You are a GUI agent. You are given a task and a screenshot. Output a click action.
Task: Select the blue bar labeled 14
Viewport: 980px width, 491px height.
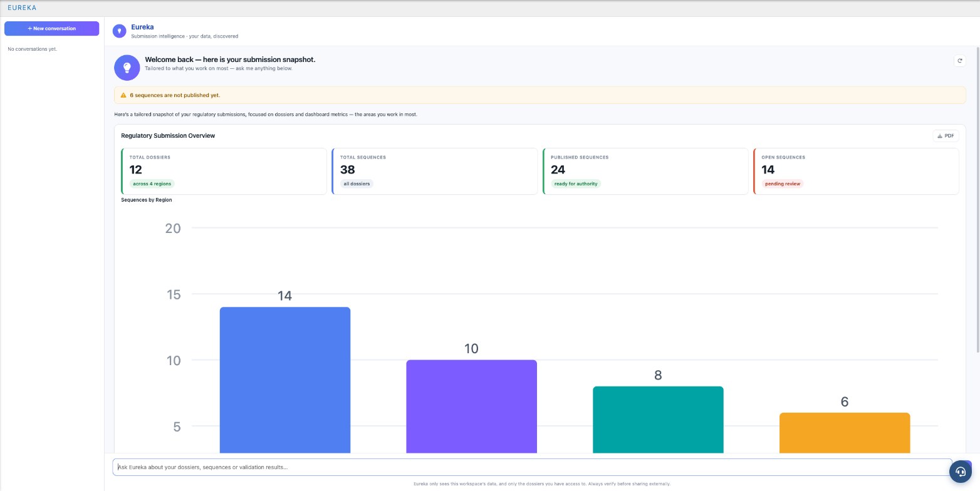[x=285, y=380]
